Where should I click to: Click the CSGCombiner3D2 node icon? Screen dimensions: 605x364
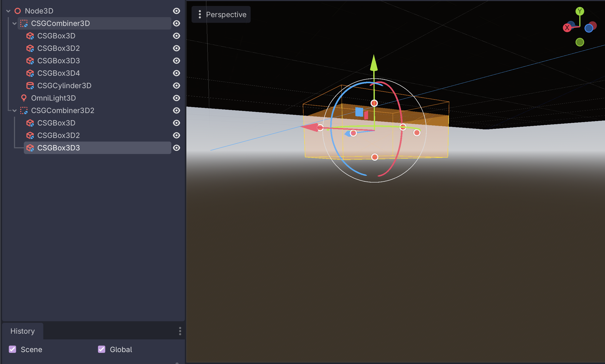pyautogui.click(x=24, y=110)
